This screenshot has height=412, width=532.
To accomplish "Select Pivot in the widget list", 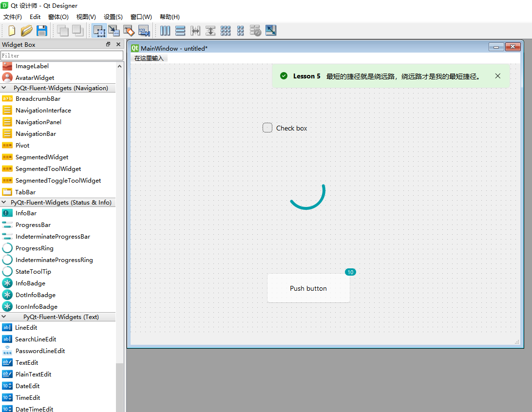I will tap(22, 145).
